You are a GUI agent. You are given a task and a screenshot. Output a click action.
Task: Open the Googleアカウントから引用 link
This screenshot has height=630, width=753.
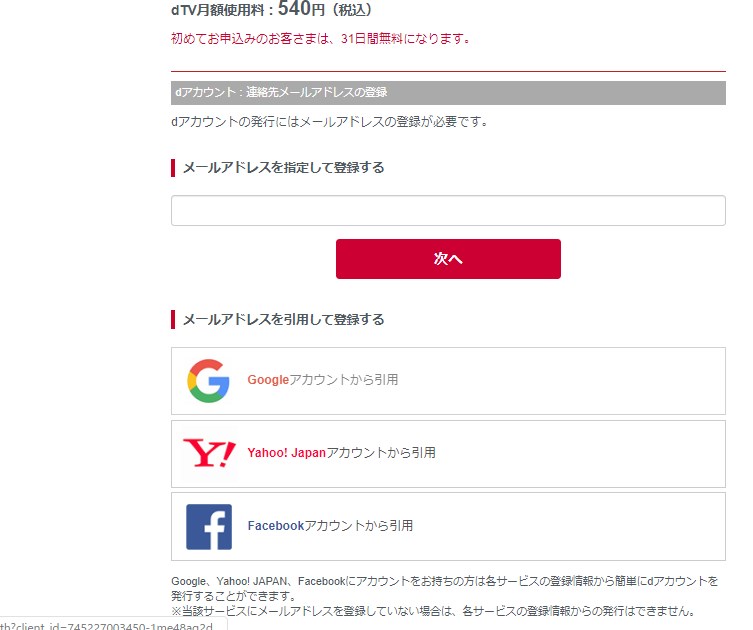coord(323,380)
